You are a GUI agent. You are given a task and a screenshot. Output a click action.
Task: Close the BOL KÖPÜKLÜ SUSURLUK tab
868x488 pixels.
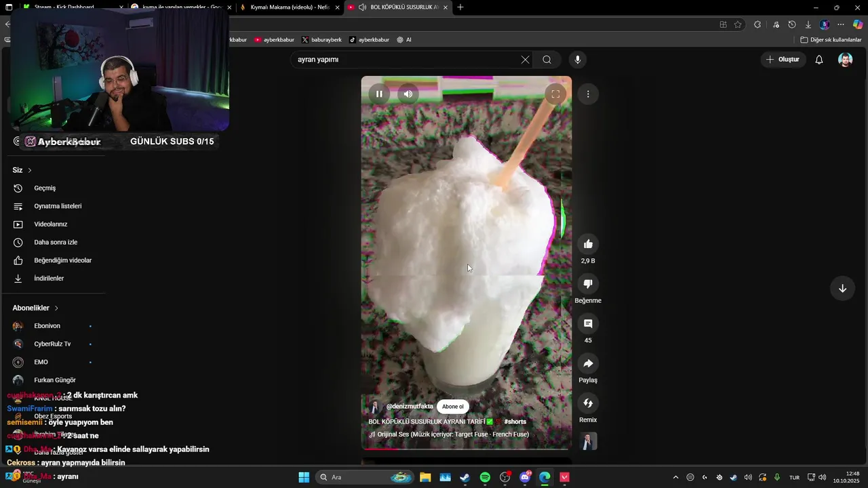445,7
